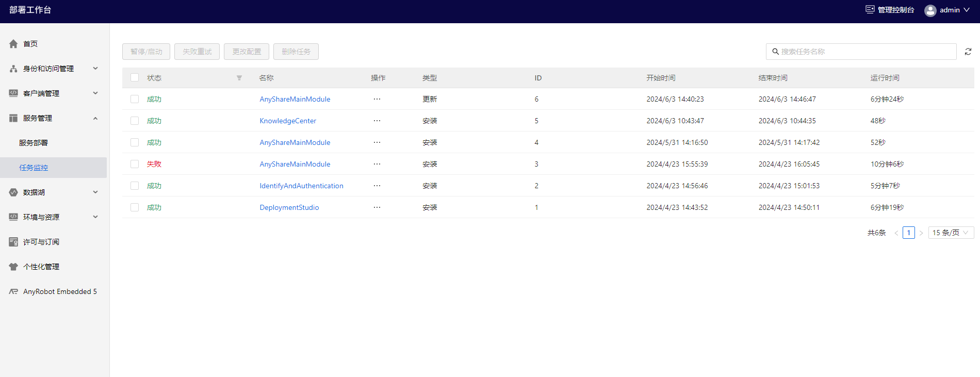Viewport: 980px width, 377px height.
Task: Click the 服务管理 sidebar icon
Action: point(13,118)
